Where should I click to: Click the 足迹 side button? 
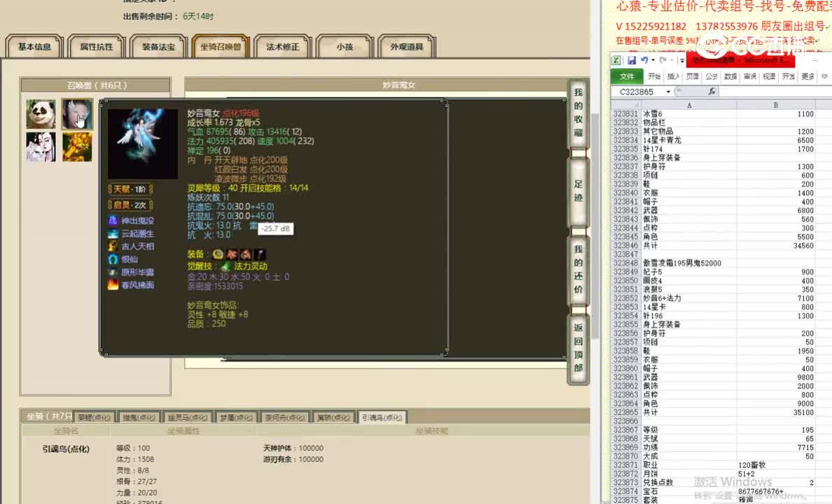[x=578, y=191]
